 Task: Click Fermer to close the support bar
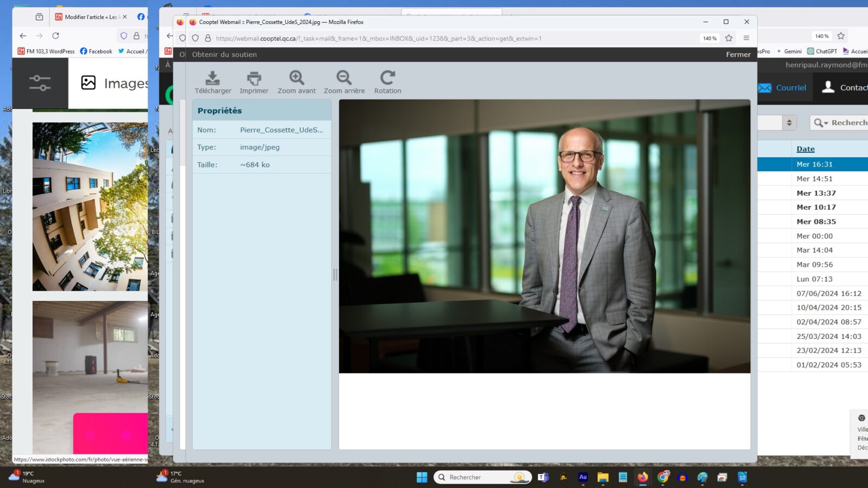coord(738,54)
